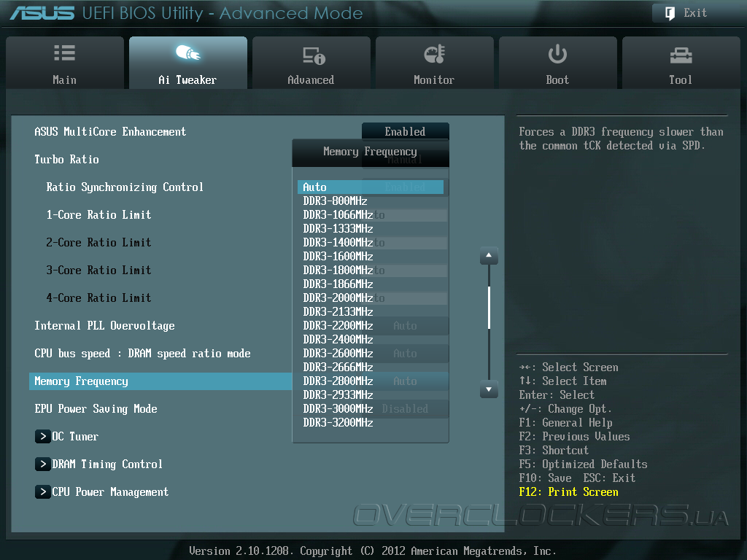Click the Exit button

(x=695, y=13)
